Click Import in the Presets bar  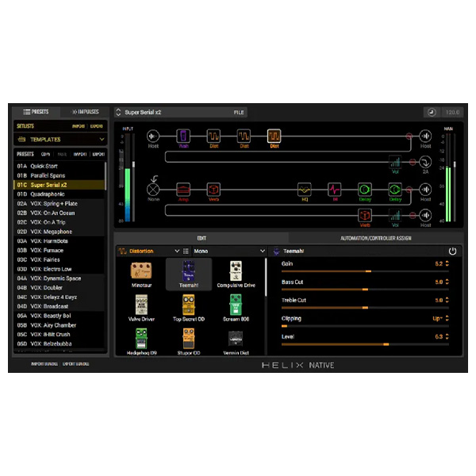coord(80,154)
